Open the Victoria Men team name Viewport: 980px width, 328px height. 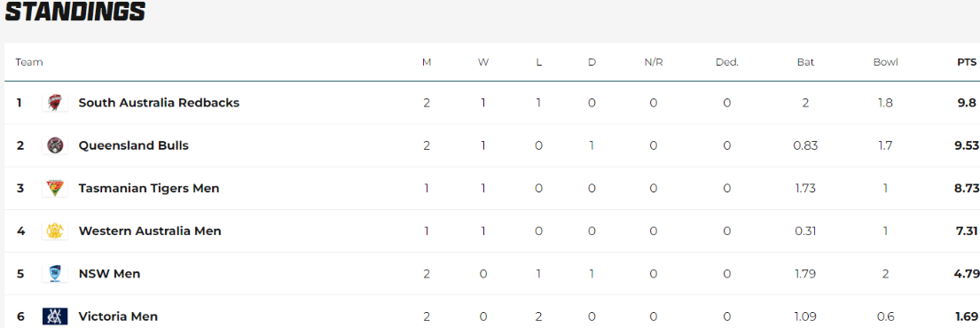click(x=118, y=316)
